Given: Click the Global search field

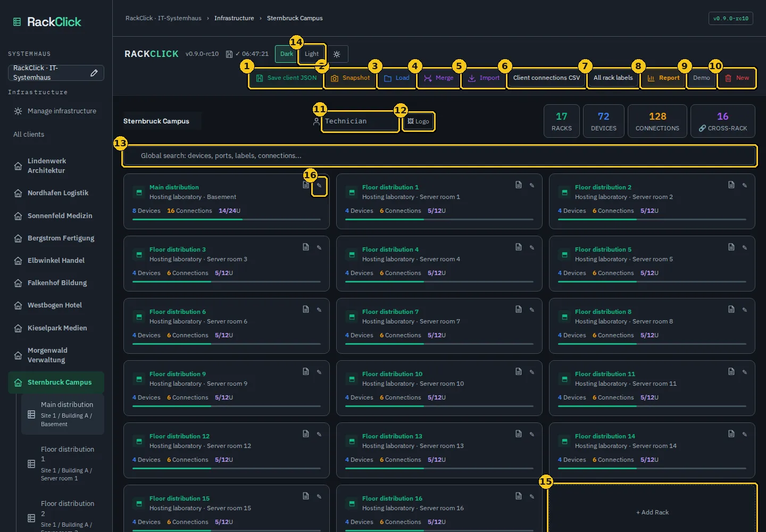Looking at the screenshot, I should [439, 156].
